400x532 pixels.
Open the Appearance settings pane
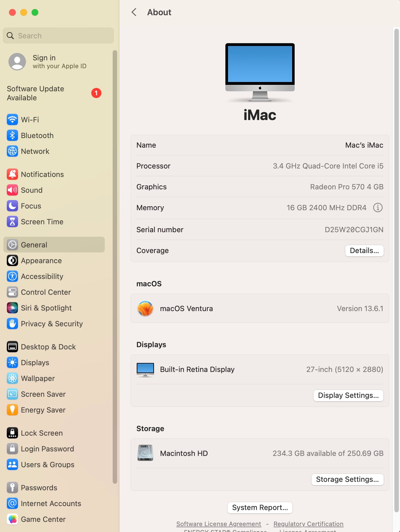click(41, 261)
